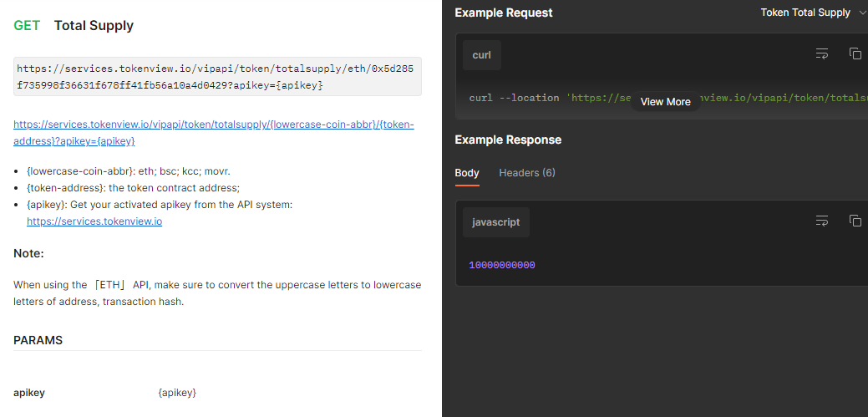Copy the curl example request
868x417 pixels.
click(855, 53)
